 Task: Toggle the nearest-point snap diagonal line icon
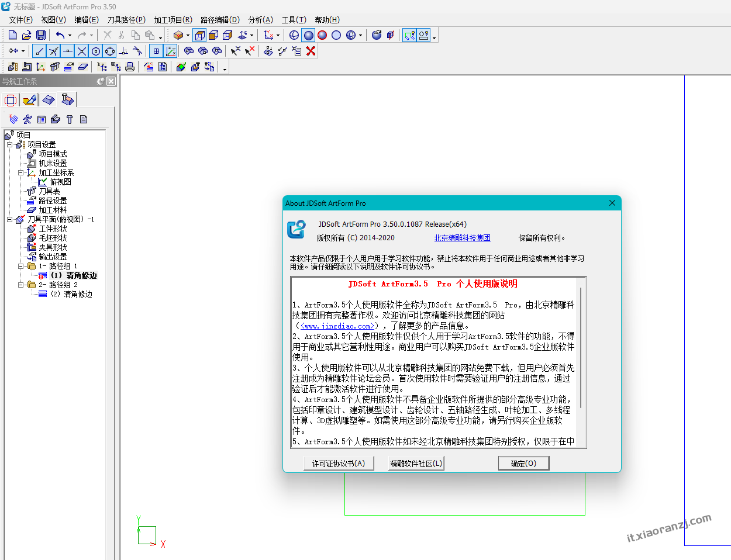54,51
